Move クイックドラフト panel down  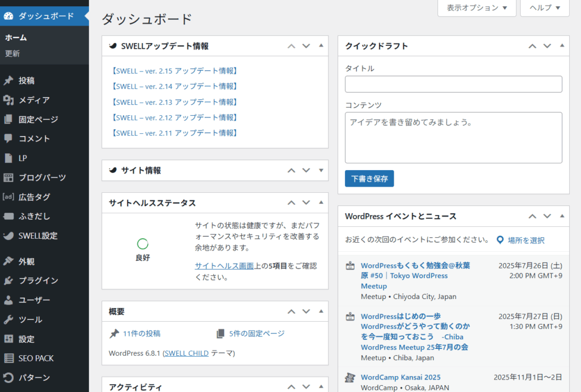pyautogui.click(x=548, y=46)
